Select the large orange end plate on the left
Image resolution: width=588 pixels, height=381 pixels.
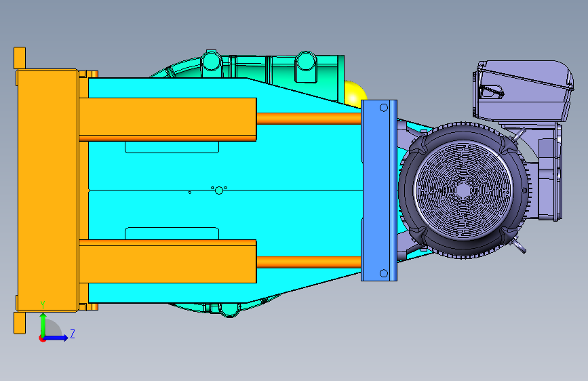[47, 190]
